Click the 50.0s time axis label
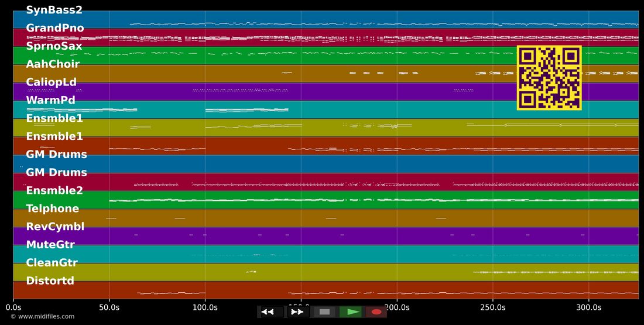Image resolution: width=644 pixels, height=325 pixels. coord(109,307)
